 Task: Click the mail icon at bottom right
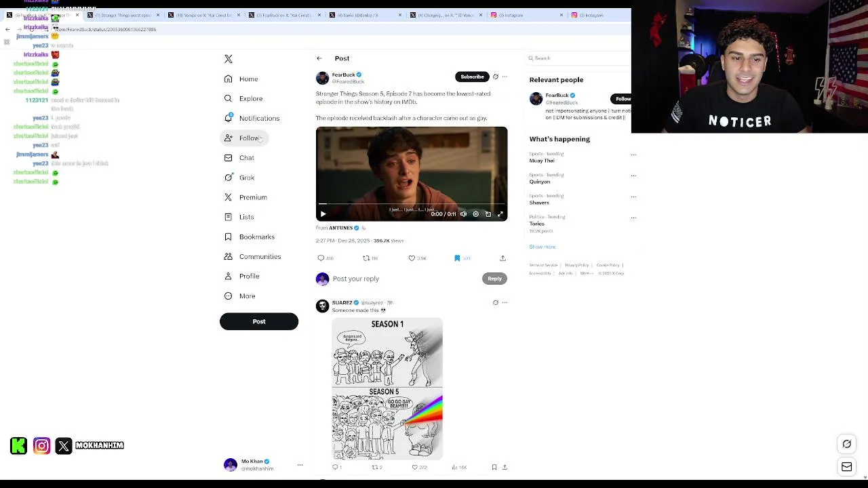pyautogui.click(x=846, y=467)
